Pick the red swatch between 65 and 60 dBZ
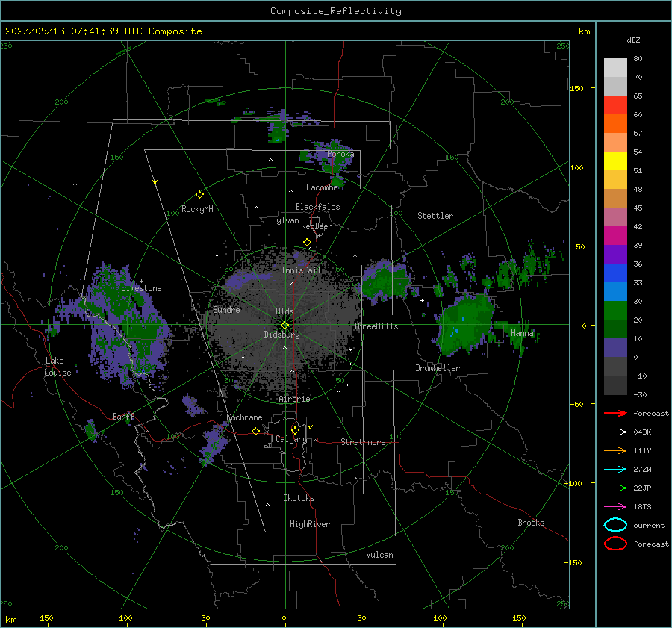672x628 pixels. point(615,105)
